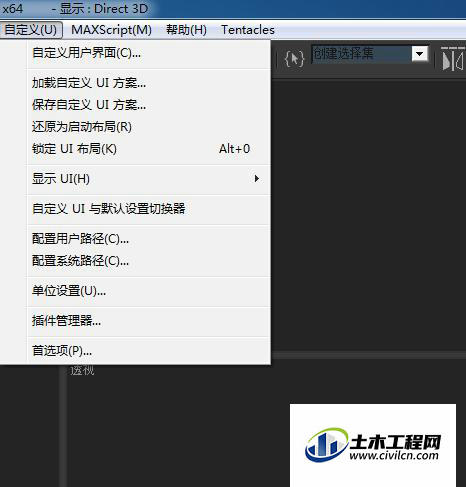This screenshot has width=466, height=487.
Task: Open 单位设置(U)... dialog
Action: point(149,291)
